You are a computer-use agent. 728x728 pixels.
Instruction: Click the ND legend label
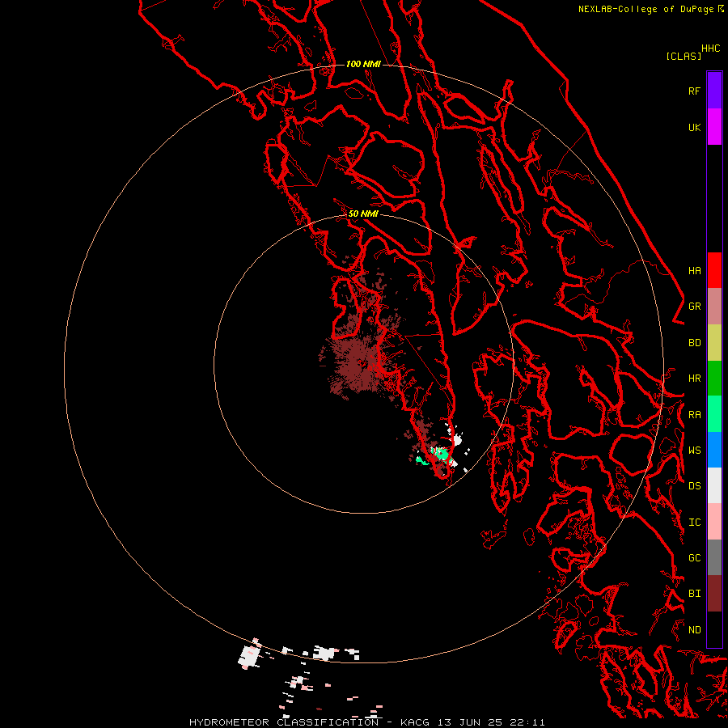694,630
